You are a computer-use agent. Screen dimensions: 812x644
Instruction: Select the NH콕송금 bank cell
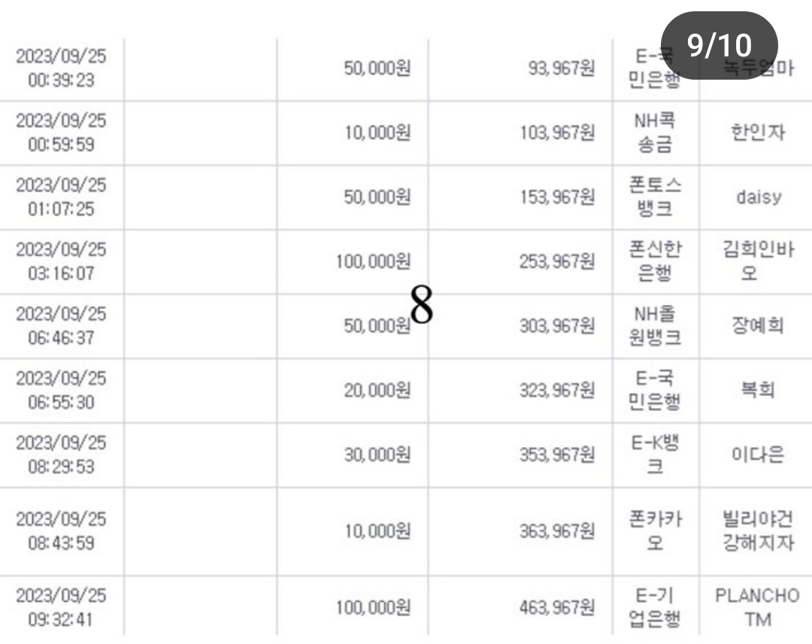click(x=655, y=132)
